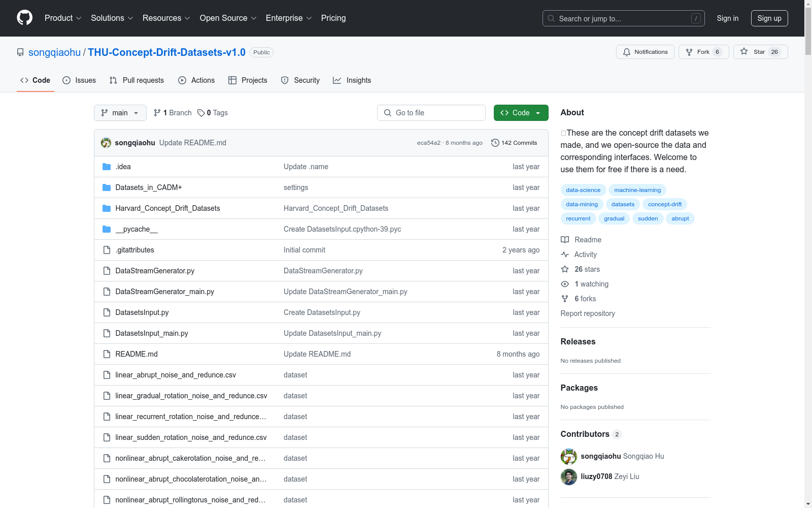This screenshot has width=812, height=508.
Task: Expand the Solutions menu
Action: (x=112, y=18)
